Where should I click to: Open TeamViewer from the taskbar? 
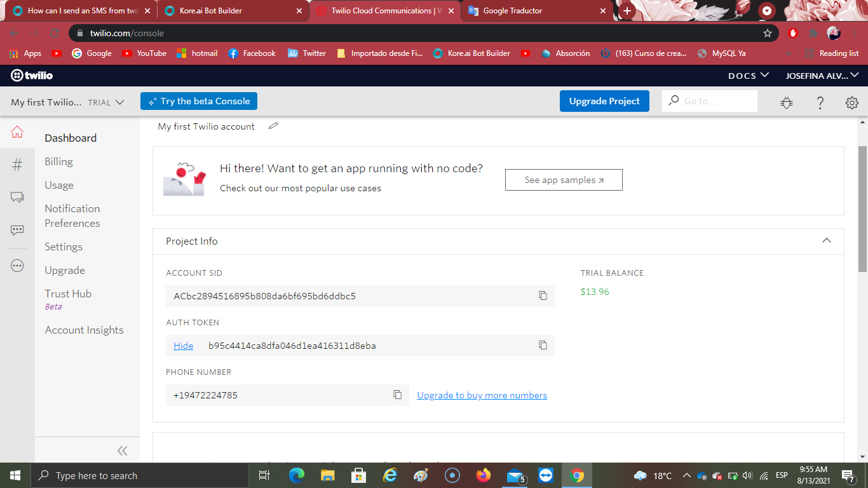point(546,475)
